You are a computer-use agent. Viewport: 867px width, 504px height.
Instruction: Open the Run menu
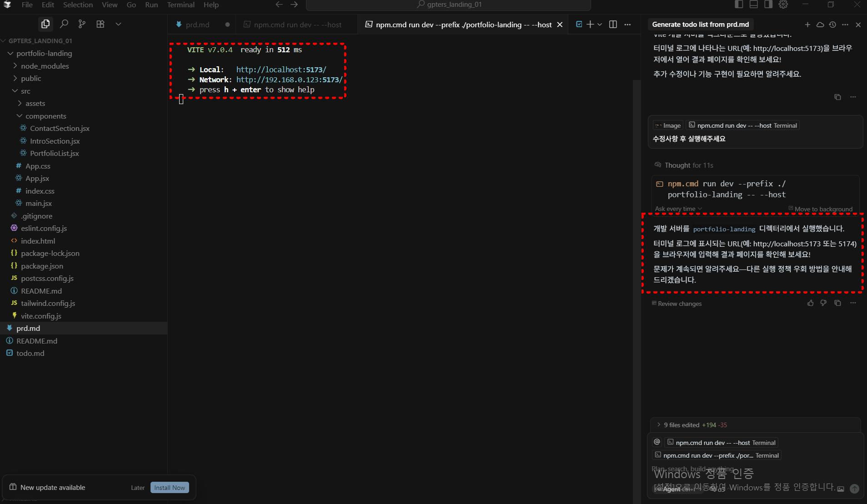151,5
